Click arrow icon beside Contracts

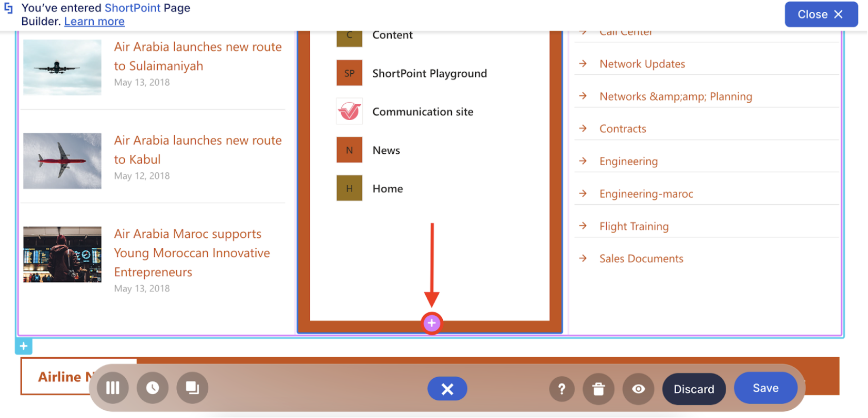tap(583, 128)
